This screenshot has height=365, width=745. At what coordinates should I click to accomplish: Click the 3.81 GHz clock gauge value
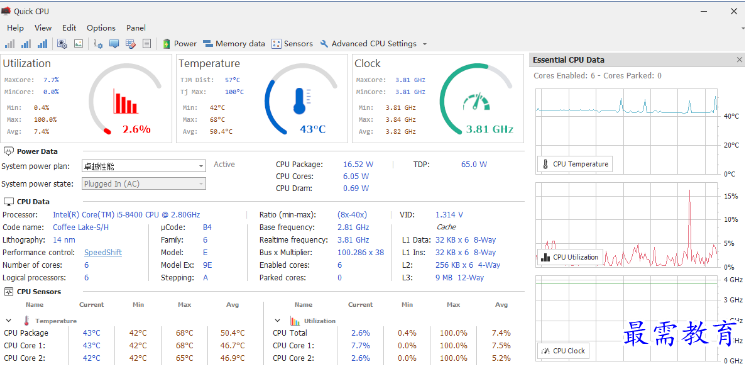(x=489, y=129)
